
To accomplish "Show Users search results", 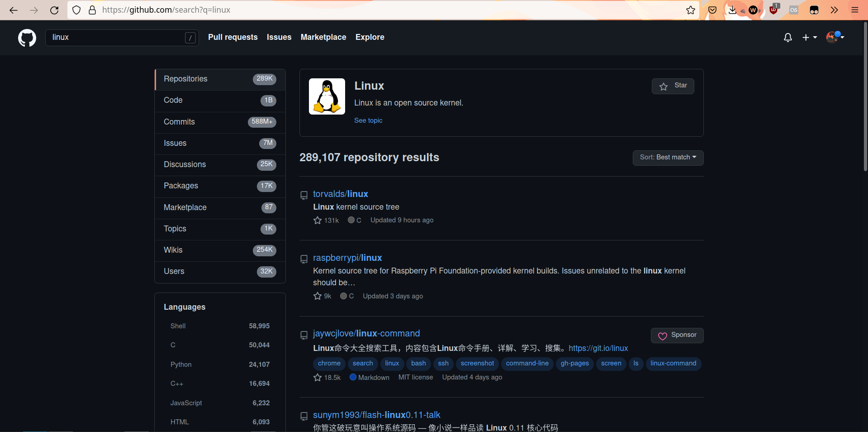I will tap(220, 272).
